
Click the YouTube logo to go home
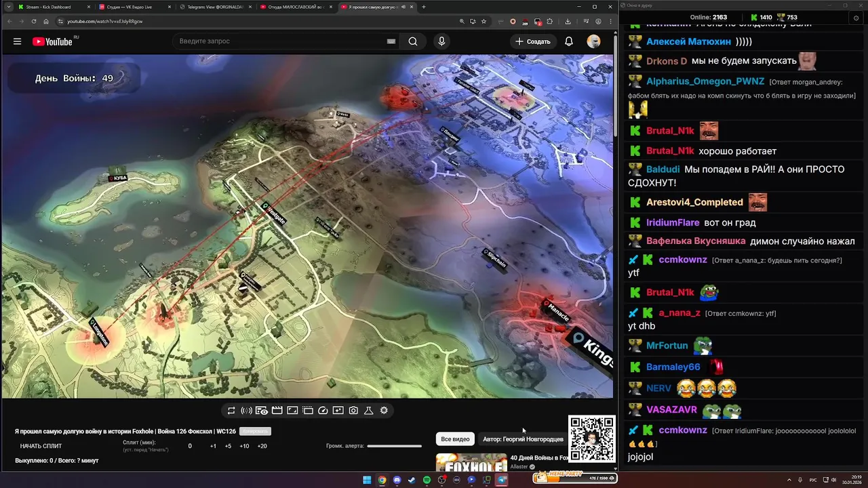pos(52,41)
